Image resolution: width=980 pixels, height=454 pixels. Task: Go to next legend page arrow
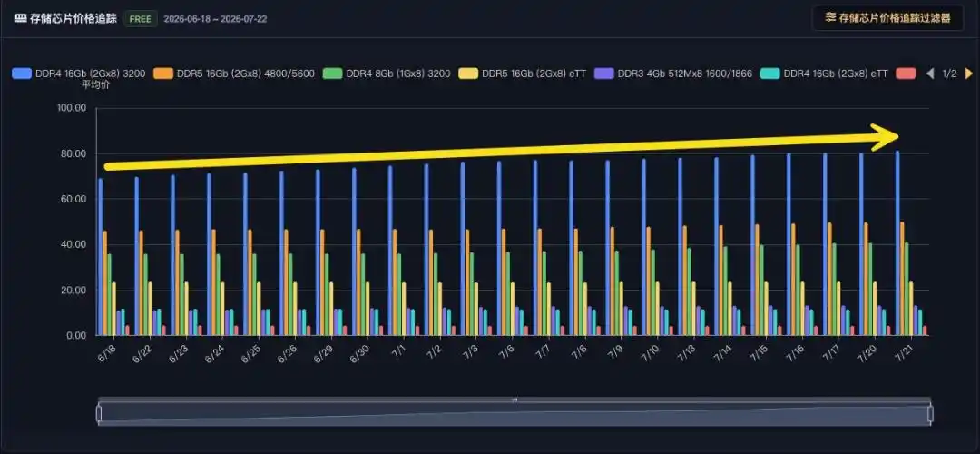969,74
